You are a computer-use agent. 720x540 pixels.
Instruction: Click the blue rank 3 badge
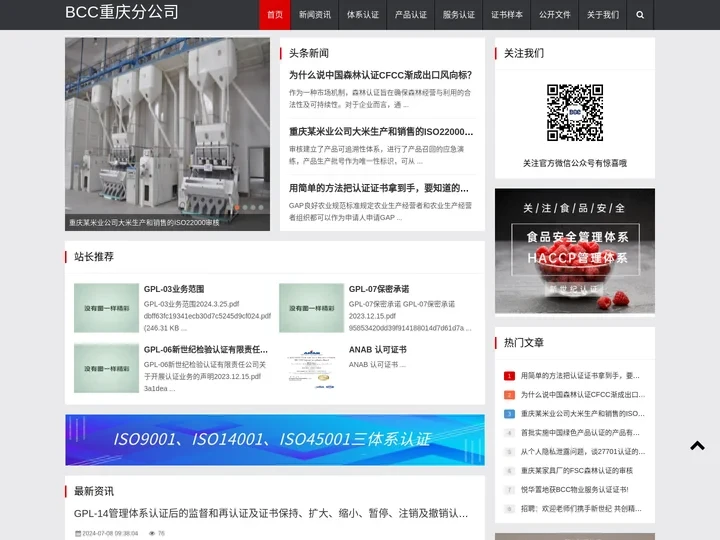click(509, 414)
